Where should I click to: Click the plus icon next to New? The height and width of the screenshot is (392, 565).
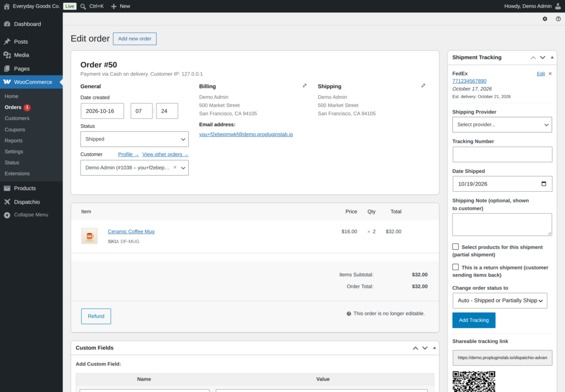pyautogui.click(x=114, y=7)
